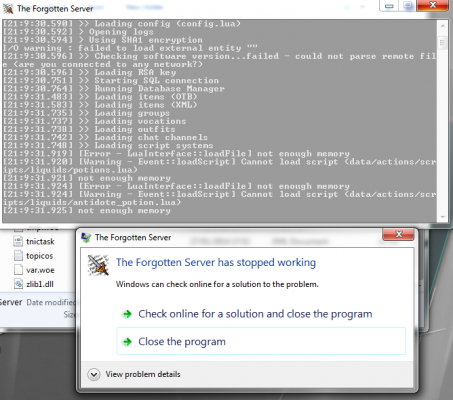Minimize The Forgotten Server console window

point(389,6)
